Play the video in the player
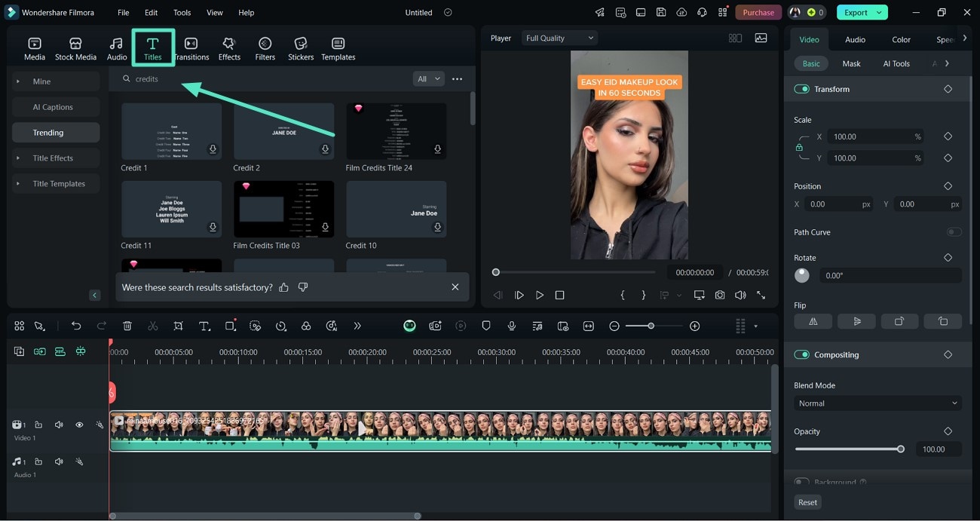 tap(540, 296)
